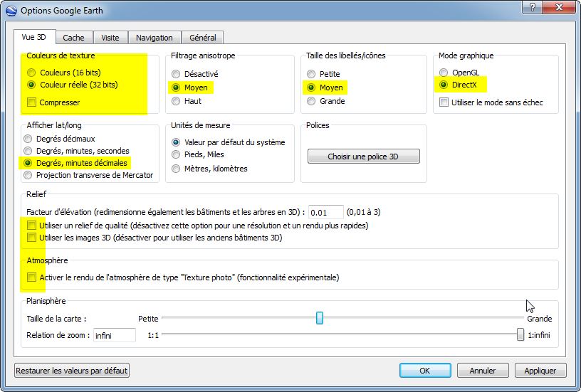Image resolution: width=581 pixels, height=392 pixels.
Task: Switch to the Navigation tab
Action: [x=154, y=38]
